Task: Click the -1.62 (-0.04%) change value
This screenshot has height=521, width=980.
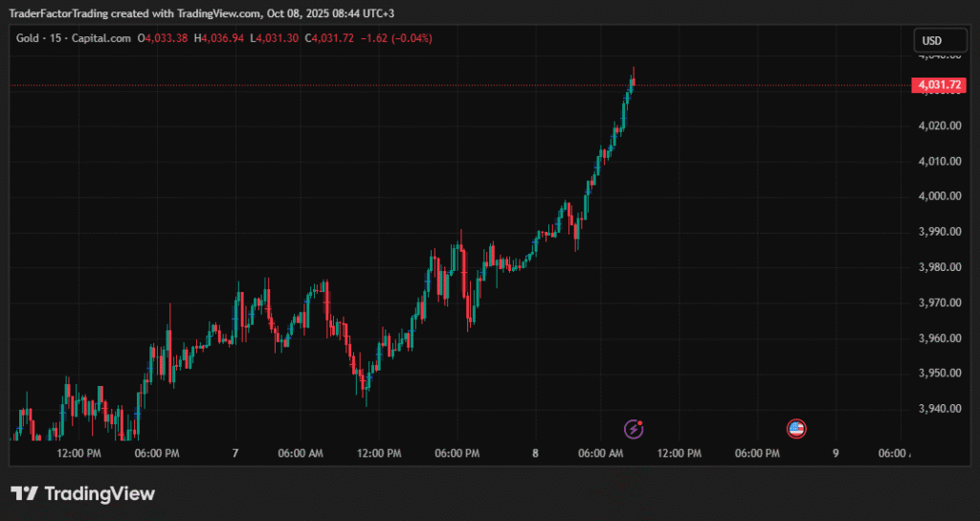Action: 397,38
